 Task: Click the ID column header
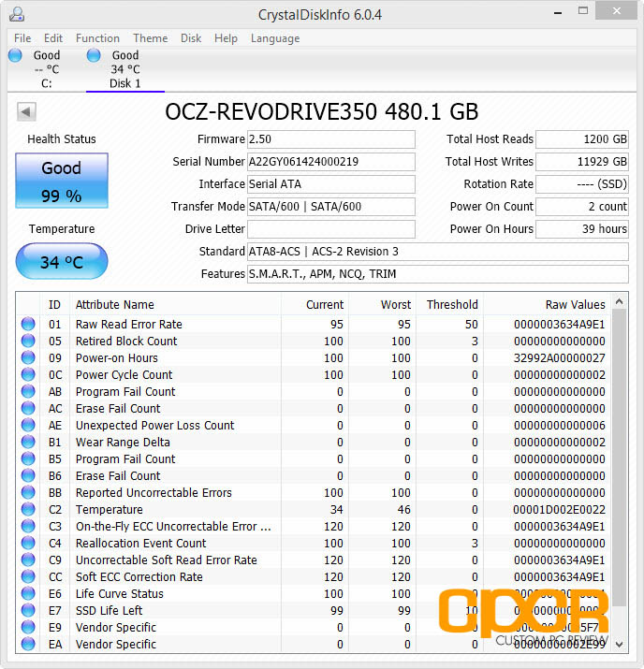55,304
